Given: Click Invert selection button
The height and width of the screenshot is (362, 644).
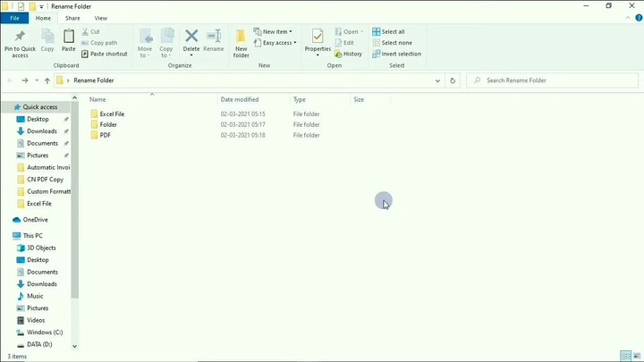Looking at the screenshot, I should coord(396,54).
